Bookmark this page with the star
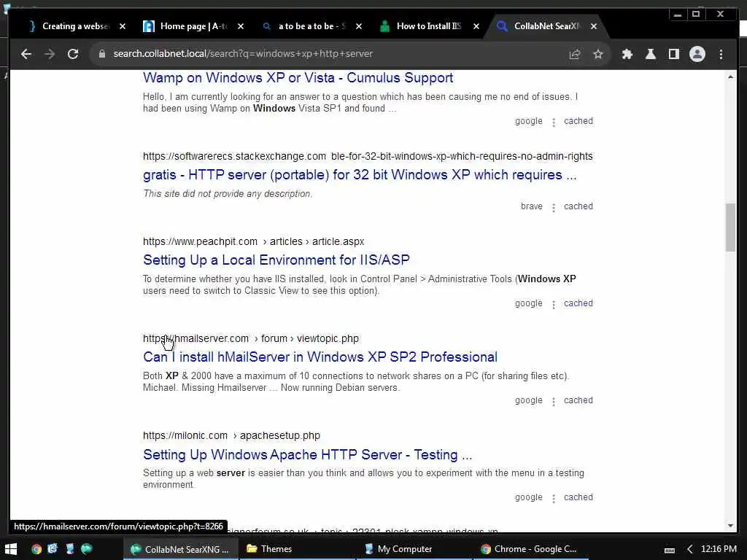This screenshot has width=747, height=560. coord(598,54)
